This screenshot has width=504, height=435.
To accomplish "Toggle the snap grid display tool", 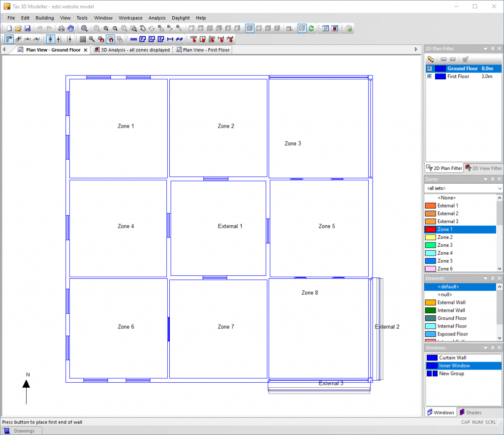I will [83, 39].
